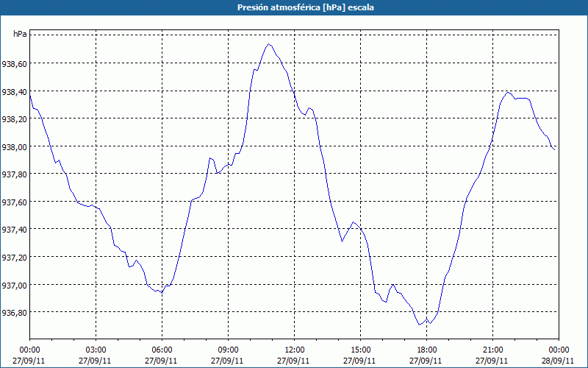Image resolution: width=588 pixels, height=368 pixels.
Task: Click the 21:00 time axis label
Action: pos(492,350)
